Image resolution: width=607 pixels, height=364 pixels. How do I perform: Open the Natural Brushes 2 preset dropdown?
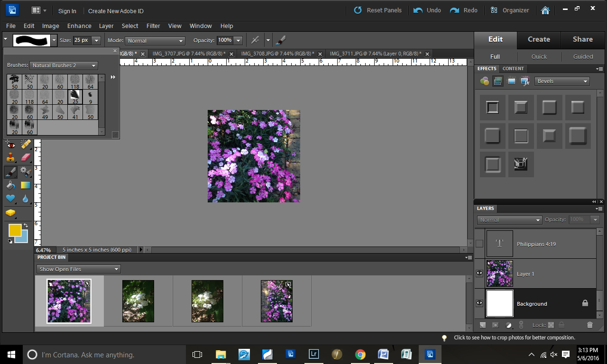coord(64,65)
